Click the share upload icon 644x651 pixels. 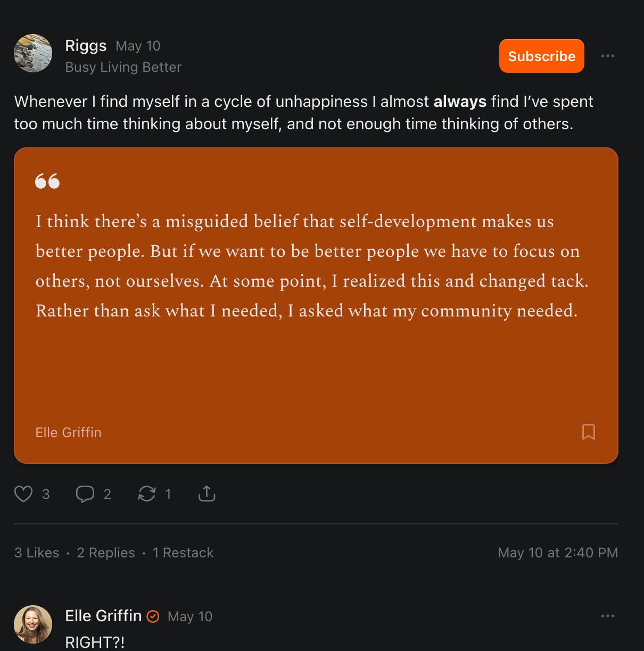pyautogui.click(x=207, y=494)
